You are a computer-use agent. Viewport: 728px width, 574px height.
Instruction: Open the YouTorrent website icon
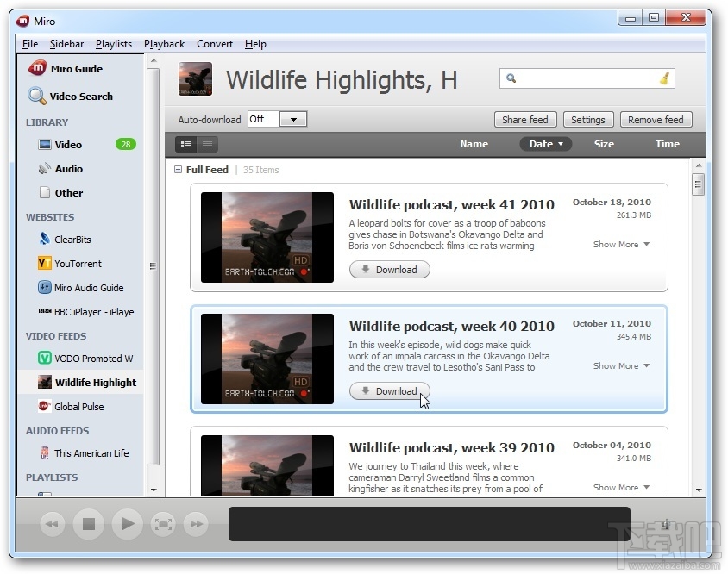45,264
